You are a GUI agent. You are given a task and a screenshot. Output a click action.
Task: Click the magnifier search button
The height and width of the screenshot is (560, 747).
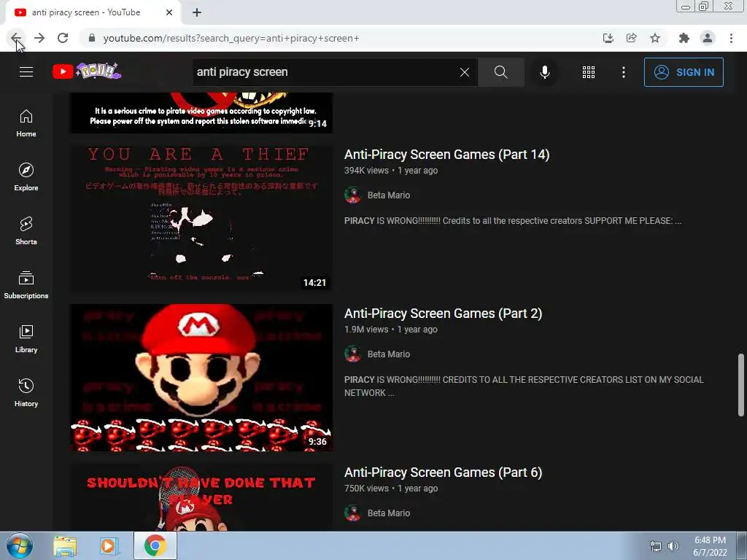[x=500, y=72]
